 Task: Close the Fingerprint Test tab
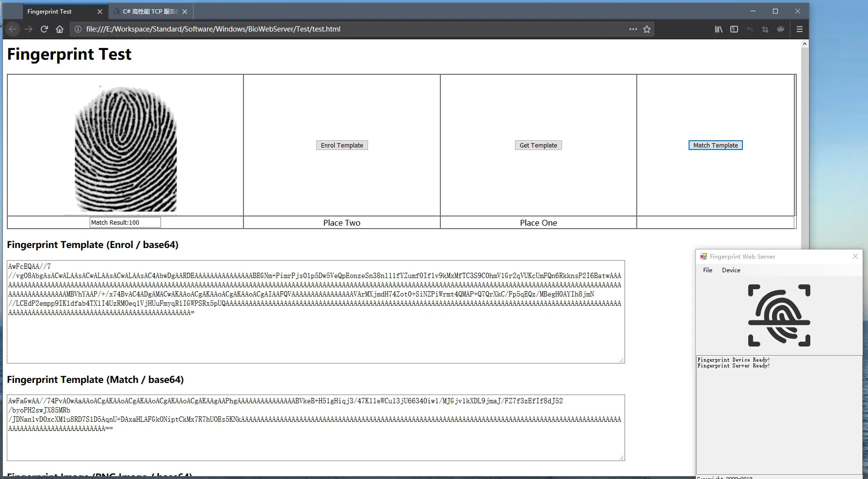pyautogui.click(x=100, y=11)
